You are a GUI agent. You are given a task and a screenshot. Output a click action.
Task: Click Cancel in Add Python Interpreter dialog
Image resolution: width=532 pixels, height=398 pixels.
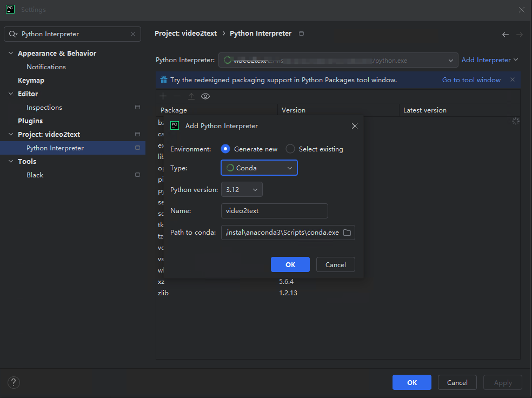click(336, 264)
